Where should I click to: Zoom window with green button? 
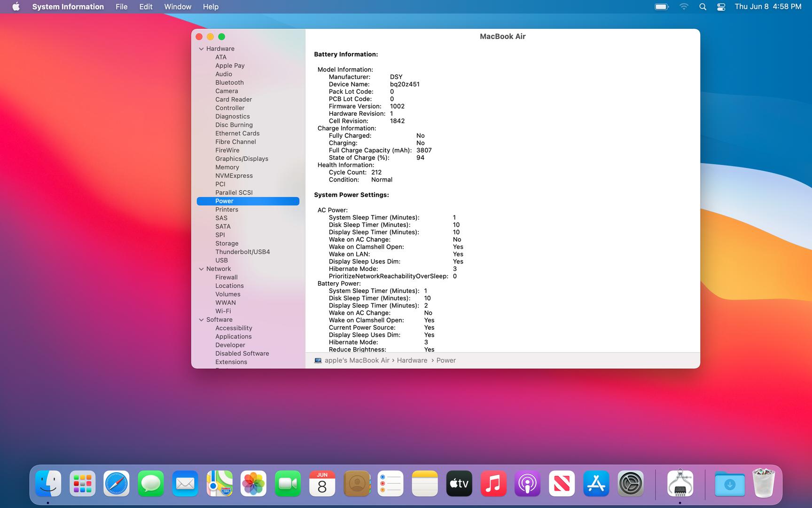click(x=222, y=37)
